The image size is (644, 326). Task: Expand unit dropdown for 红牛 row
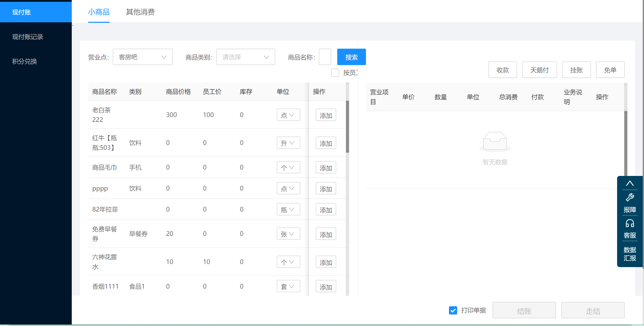[x=288, y=143]
